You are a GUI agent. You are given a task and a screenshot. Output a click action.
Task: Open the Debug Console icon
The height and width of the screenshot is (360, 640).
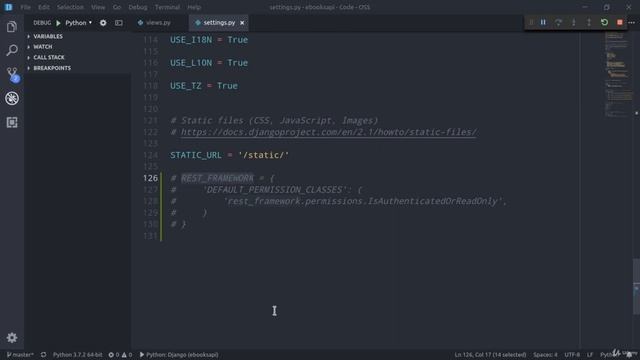pos(119,23)
